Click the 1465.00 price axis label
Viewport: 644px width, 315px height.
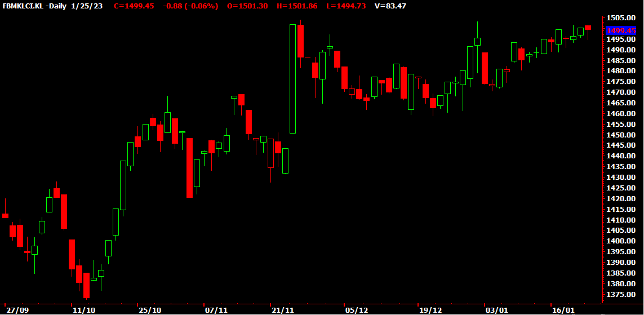click(x=621, y=103)
